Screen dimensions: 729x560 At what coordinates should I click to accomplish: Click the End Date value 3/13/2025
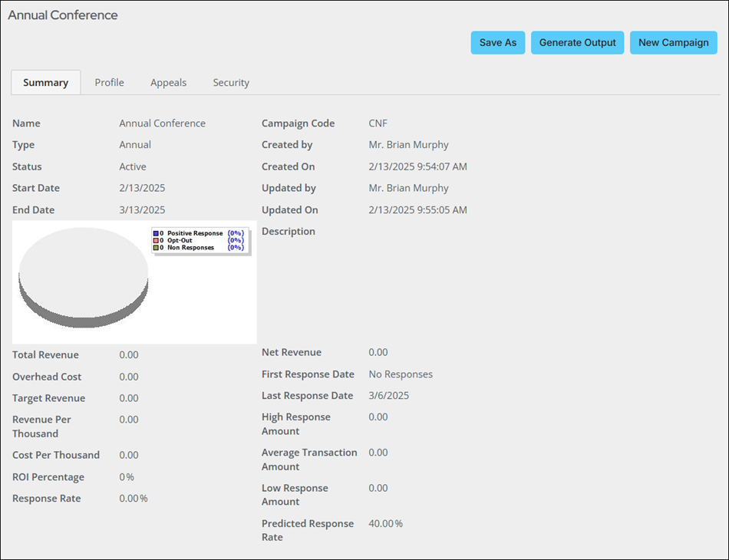pos(142,209)
